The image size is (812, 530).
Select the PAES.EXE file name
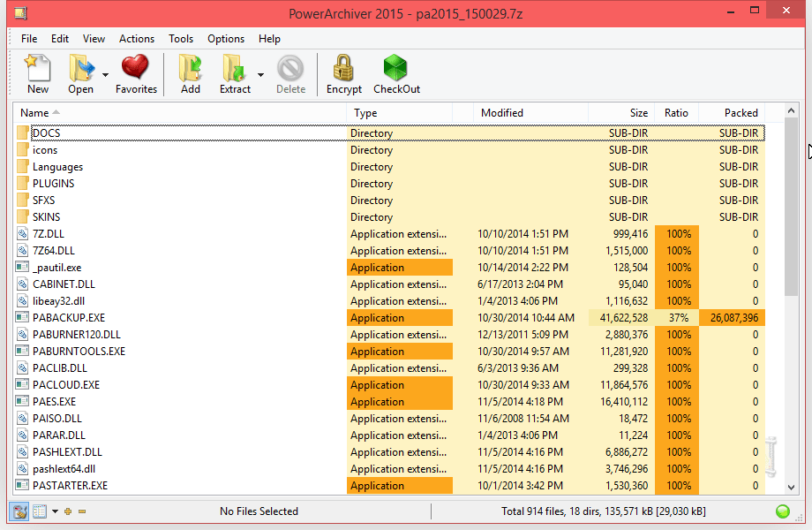click(55, 402)
